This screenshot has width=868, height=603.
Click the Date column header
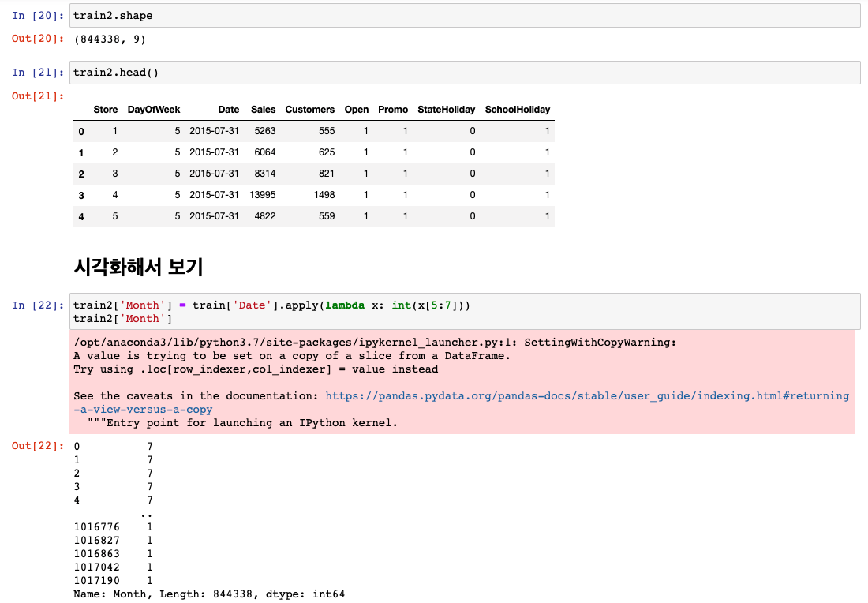[229, 110]
